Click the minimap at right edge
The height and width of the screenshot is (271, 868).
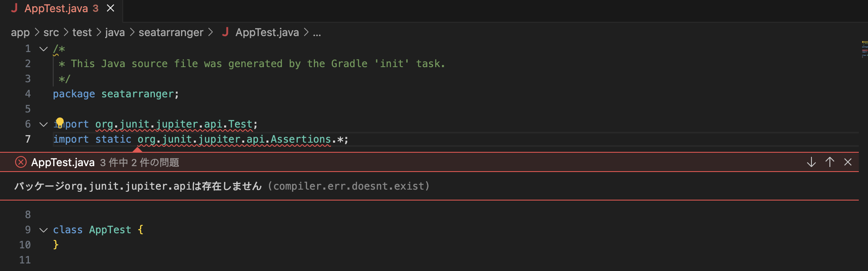864,50
